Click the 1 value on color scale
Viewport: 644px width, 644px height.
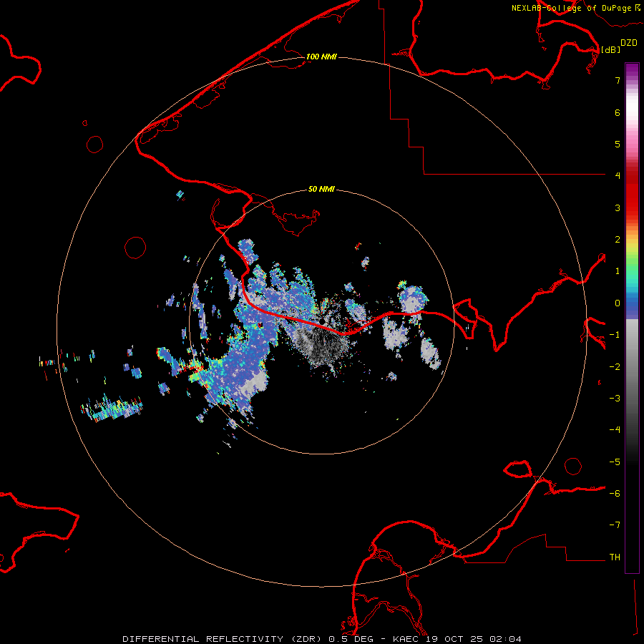618,271
